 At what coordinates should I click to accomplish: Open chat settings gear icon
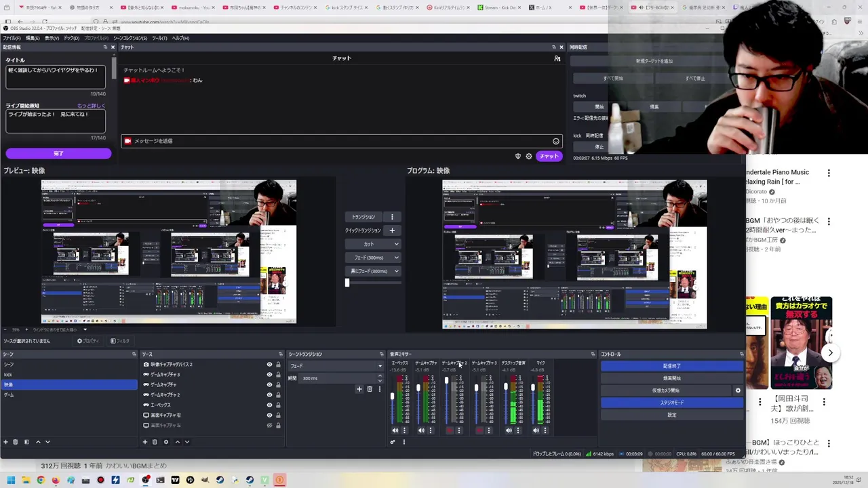coord(529,157)
